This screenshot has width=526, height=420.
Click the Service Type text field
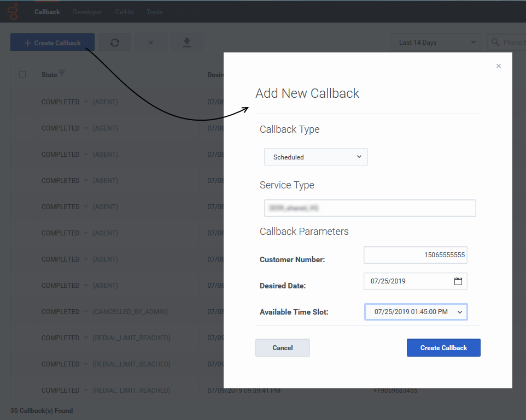pyautogui.click(x=370, y=208)
